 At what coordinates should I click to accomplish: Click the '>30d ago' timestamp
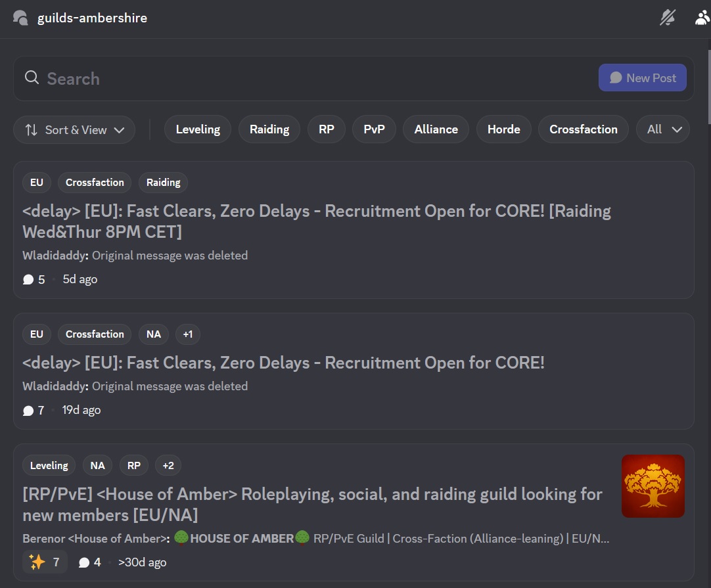143,562
